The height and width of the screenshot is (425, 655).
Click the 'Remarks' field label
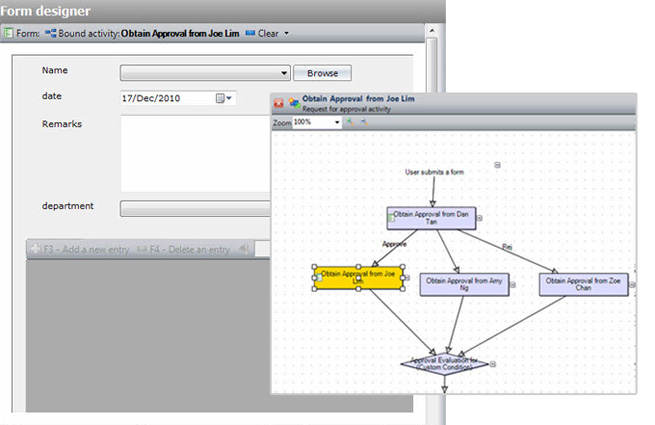(x=62, y=124)
